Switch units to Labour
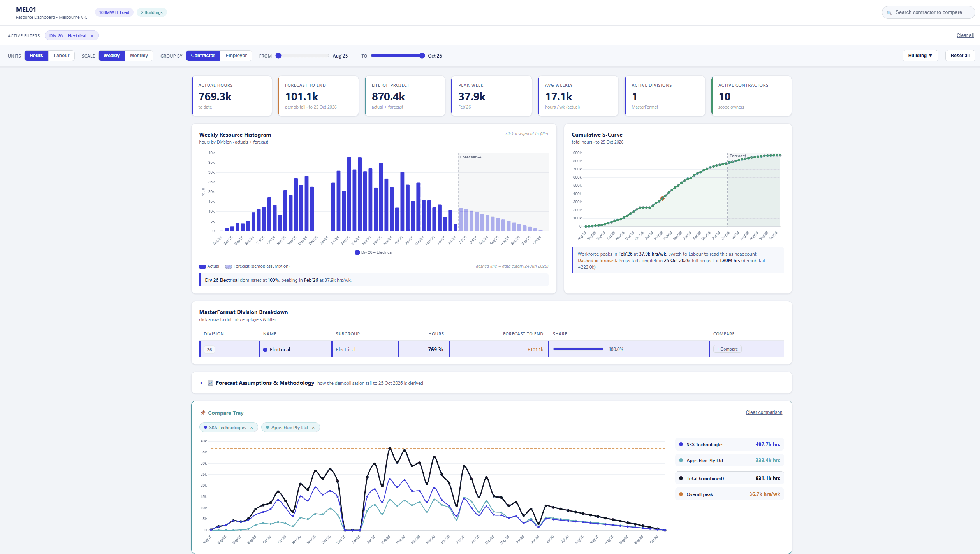The image size is (980, 554). click(x=62, y=56)
